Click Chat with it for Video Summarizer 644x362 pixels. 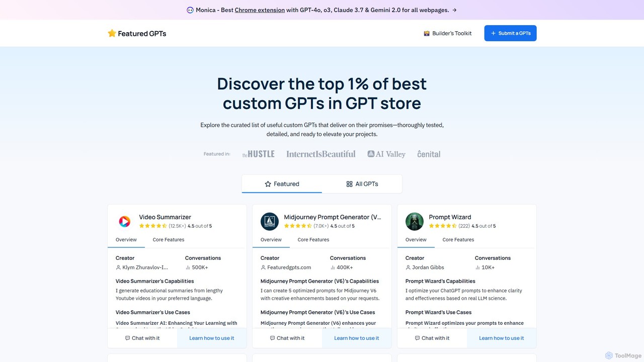pyautogui.click(x=142, y=338)
